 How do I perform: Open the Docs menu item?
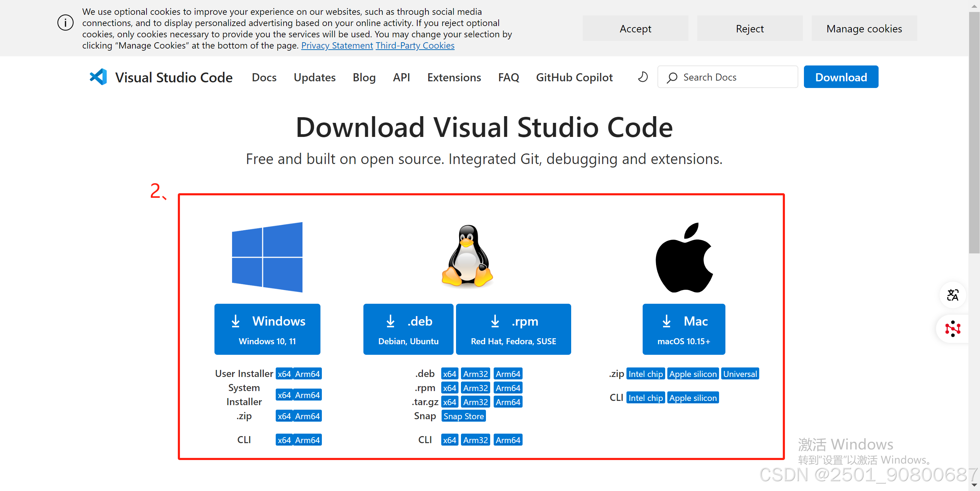pyautogui.click(x=264, y=77)
